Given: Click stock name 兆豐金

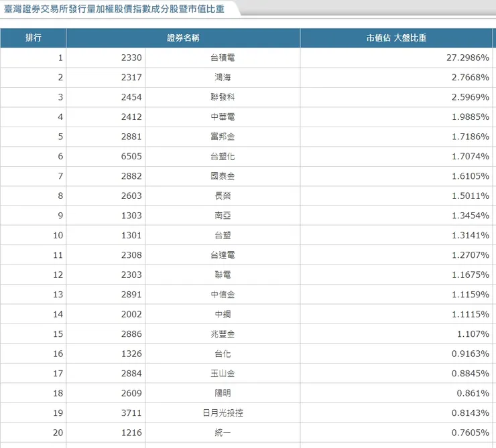Looking at the screenshot, I should pos(223,334).
